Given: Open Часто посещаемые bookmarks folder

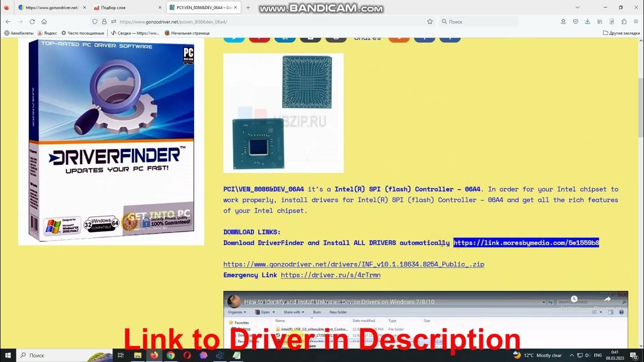Looking at the screenshot, I should pyautogui.click(x=83, y=33).
